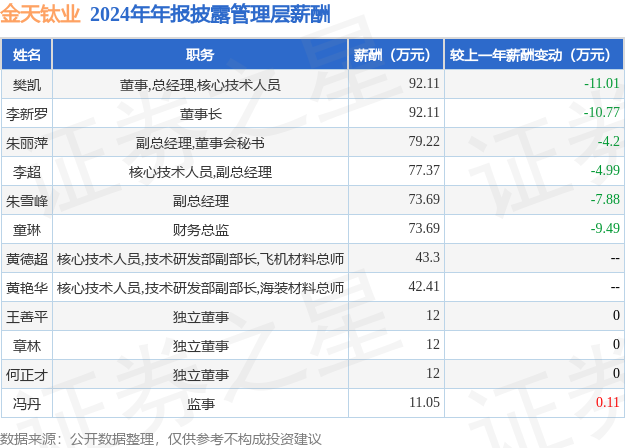Select the name cell 何正才
Viewport: 625px width, 448px height.
(x=27, y=375)
